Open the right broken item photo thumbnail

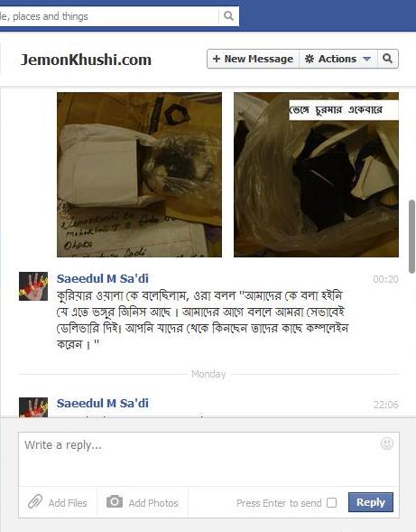click(x=317, y=174)
